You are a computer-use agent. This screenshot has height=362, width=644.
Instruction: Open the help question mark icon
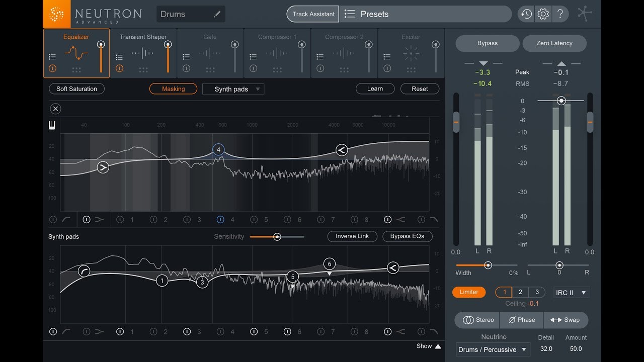[559, 14]
